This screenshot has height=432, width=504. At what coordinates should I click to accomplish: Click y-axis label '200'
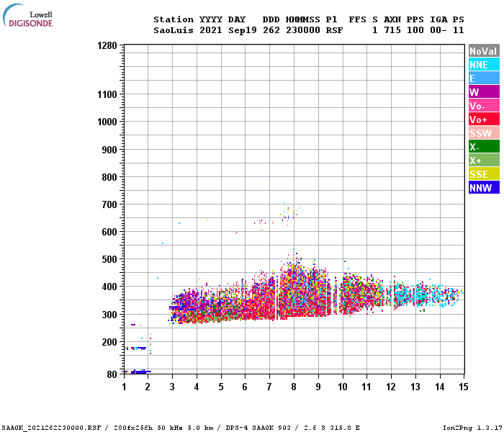[x=109, y=342]
